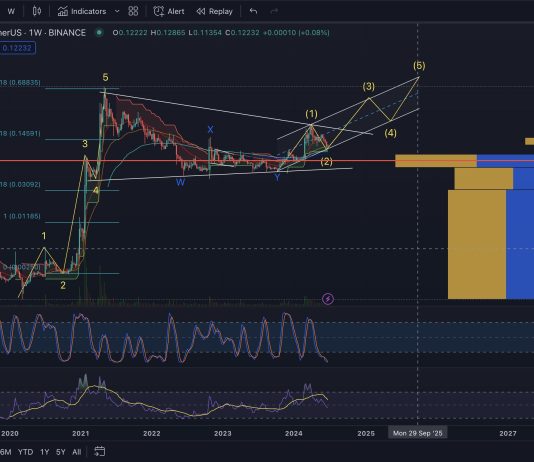The height and width of the screenshot is (462, 534).
Task: Open the go-to-date calendar icon
Action: coord(99,451)
